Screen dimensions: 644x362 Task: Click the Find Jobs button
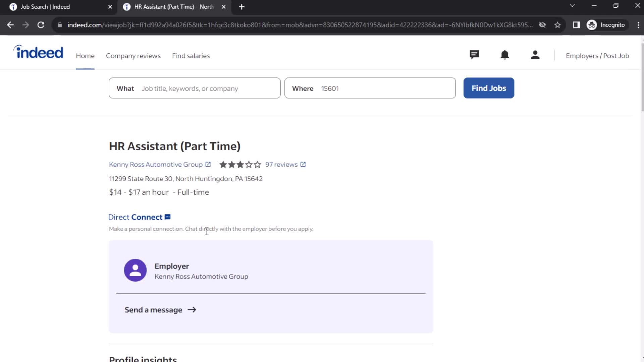pos(489,88)
